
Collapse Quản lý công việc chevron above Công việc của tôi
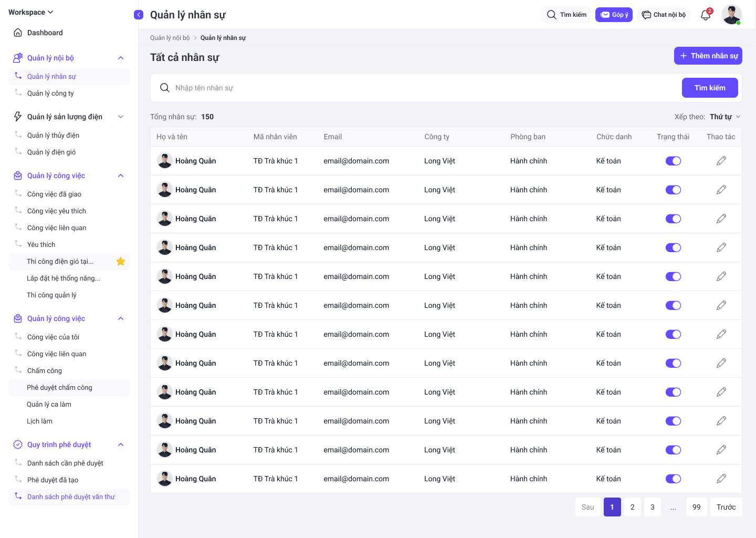pos(121,318)
